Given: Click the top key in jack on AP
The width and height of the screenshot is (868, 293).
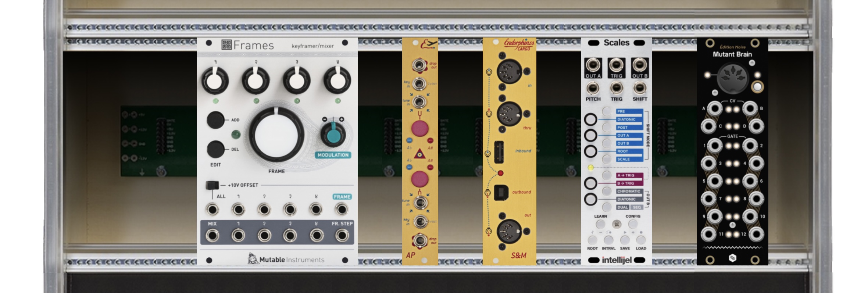Looking at the screenshot, I should click(419, 84).
